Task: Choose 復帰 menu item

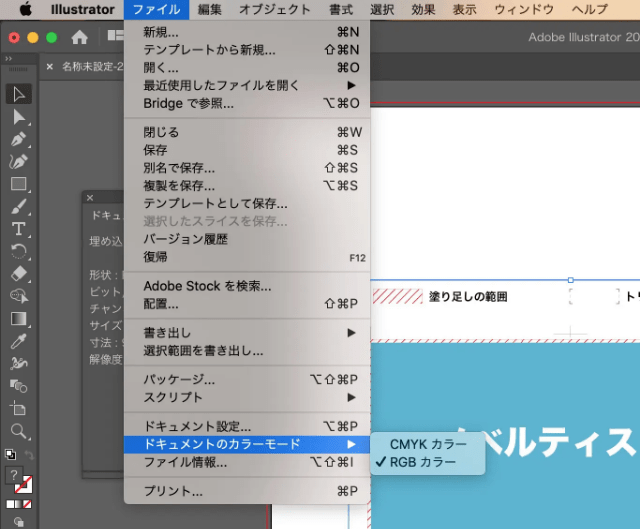Action: coord(247,257)
